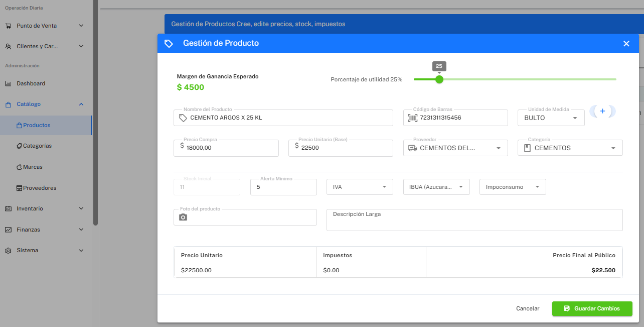Expand Punto de Venta chevron
This screenshot has width=644, height=327.
point(81,26)
